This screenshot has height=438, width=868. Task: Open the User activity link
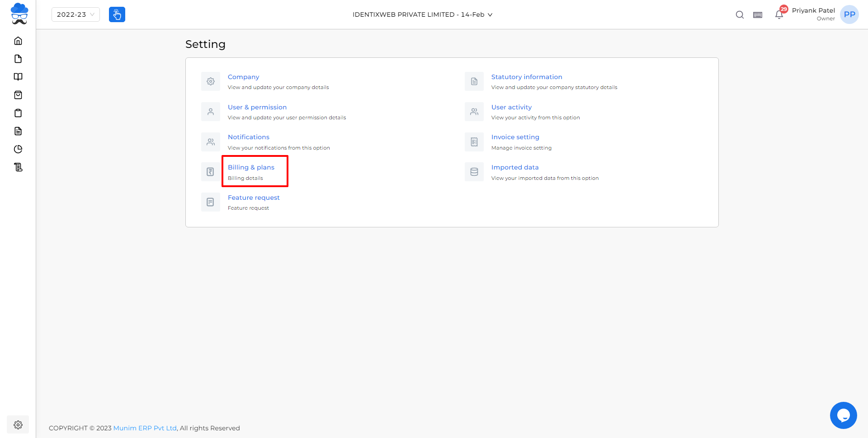coord(511,107)
